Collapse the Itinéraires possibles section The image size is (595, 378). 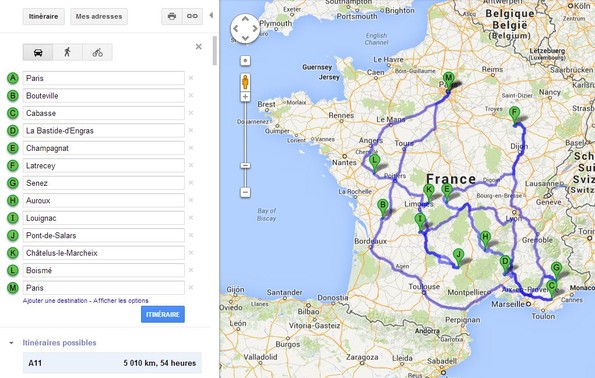(11, 343)
